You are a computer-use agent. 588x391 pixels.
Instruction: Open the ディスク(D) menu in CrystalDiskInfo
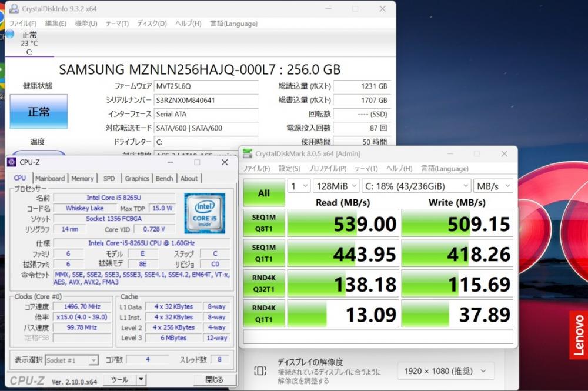point(152,24)
